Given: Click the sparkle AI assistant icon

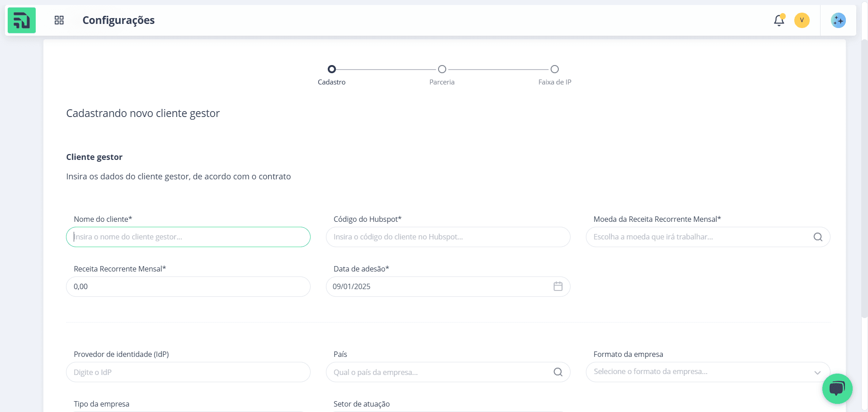Looking at the screenshot, I should point(839,20).
